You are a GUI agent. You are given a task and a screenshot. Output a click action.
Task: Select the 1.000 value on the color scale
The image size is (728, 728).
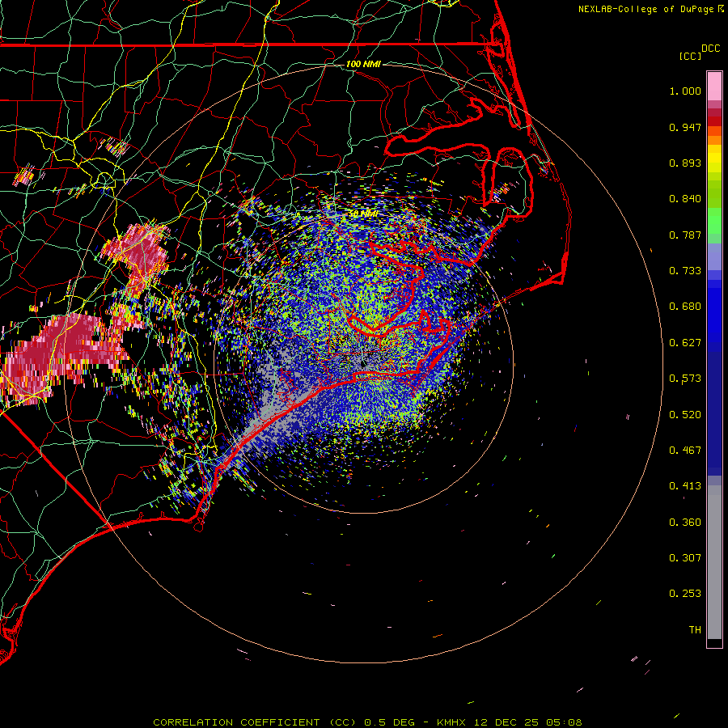click(x=685, y=91)
